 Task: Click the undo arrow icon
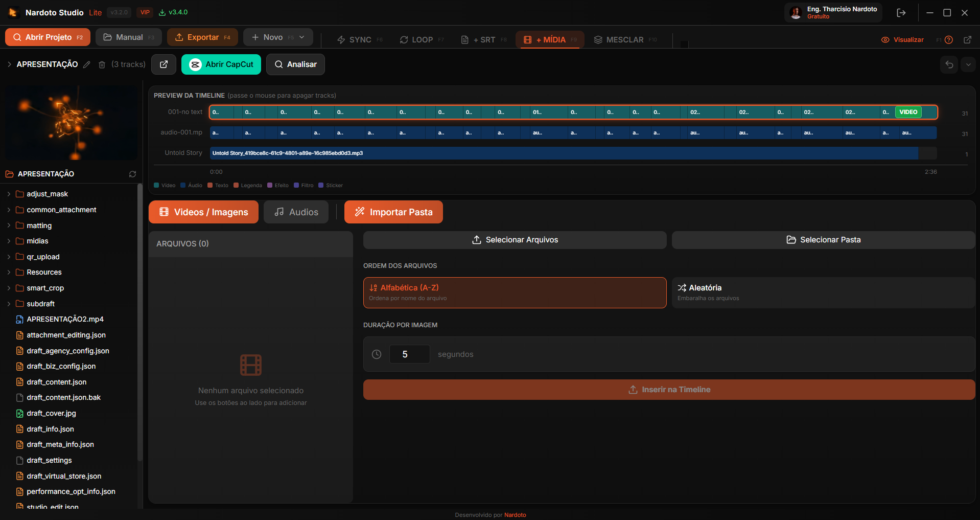click(949, 64)
